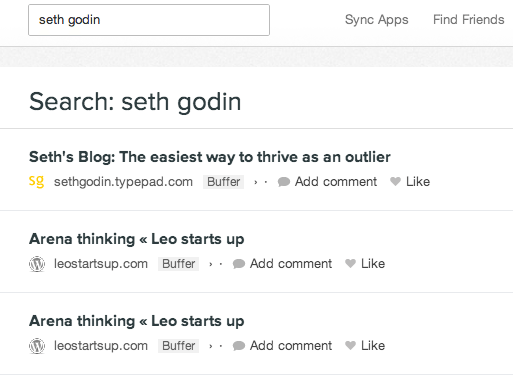Expand the chevron after Buffer on last Arena result

pyautogui.click(x=211, y=346)
